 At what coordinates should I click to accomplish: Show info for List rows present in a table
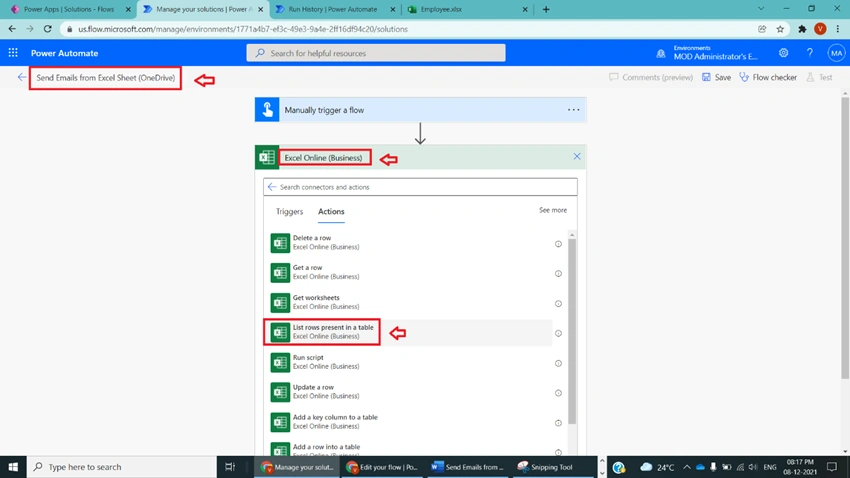coord(558,333)
